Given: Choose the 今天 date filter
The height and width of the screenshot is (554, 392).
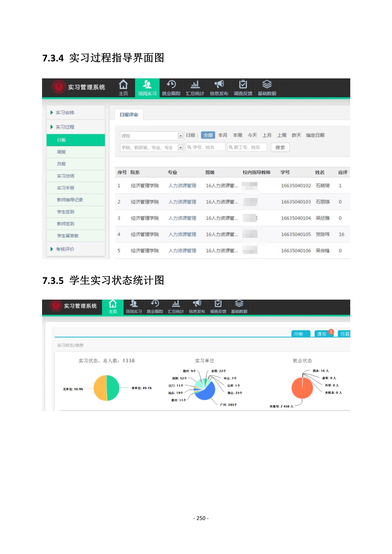Looking at the screenshot, I should tap(252, 135).
